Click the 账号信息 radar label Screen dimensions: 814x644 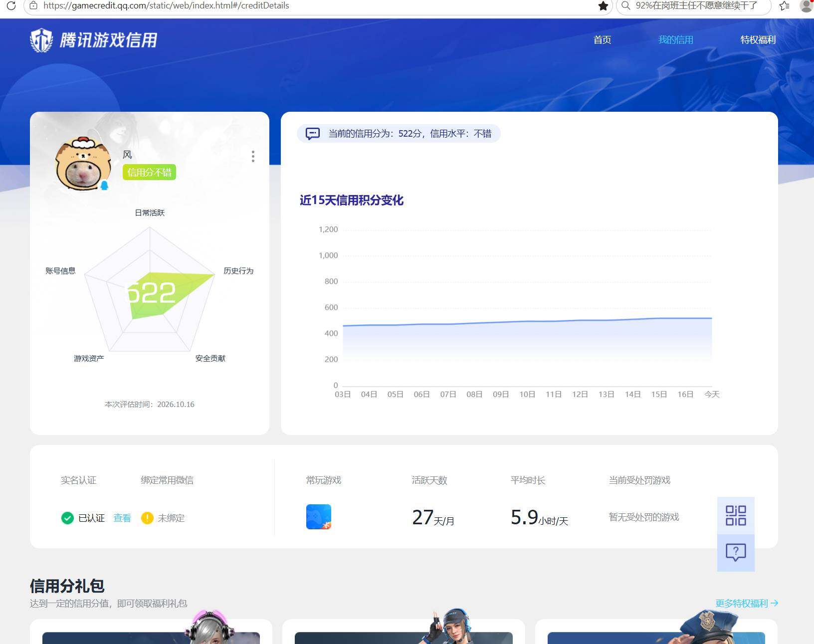click(60, 271)
